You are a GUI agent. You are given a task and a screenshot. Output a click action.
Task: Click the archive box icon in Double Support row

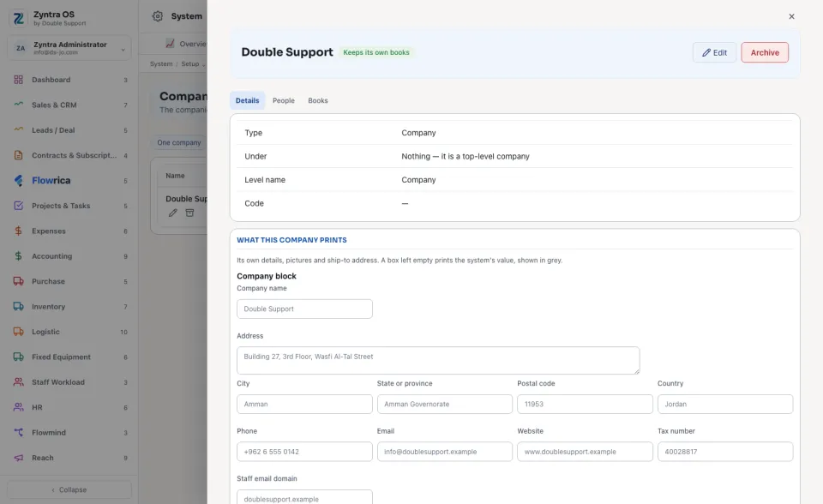coord(189,213)
